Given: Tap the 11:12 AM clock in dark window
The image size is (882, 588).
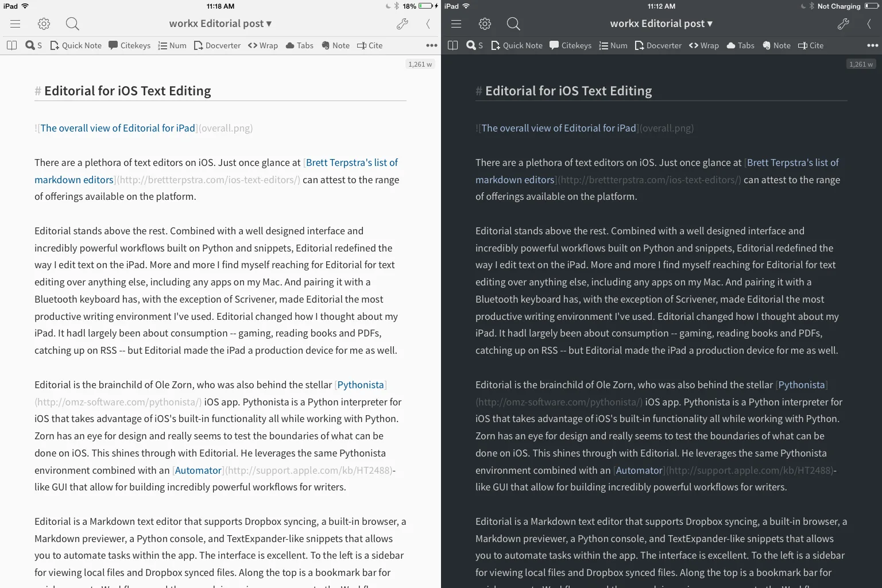Looking at the screenshot, I should pos(661,6).
